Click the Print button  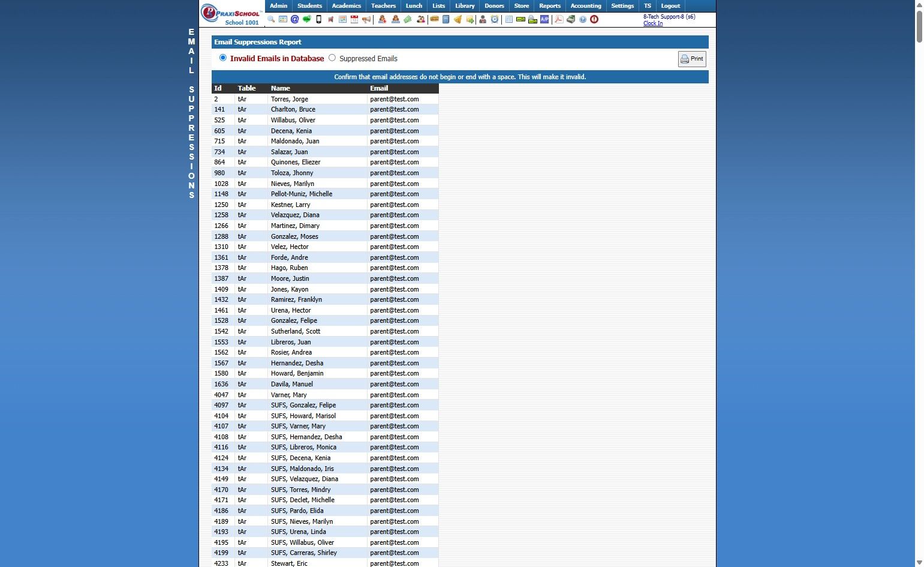click(692, 59)
